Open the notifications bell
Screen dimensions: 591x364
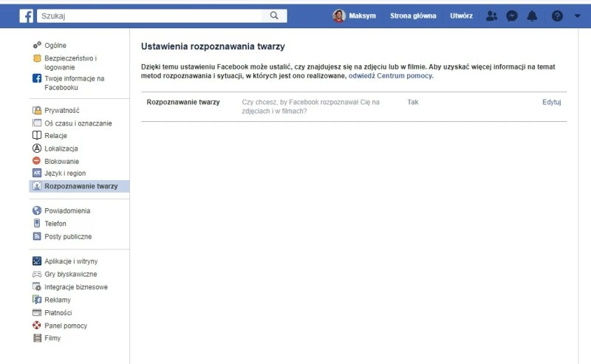[x=532, y=16]
